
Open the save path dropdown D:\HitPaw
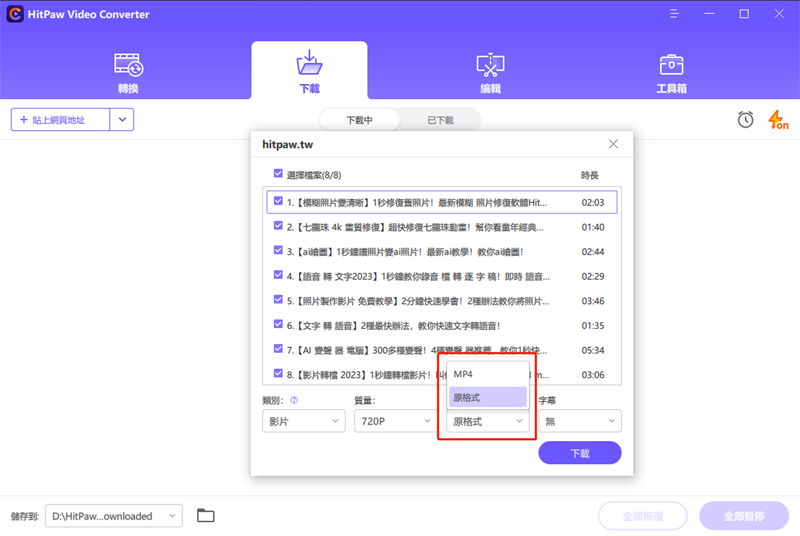114,516
